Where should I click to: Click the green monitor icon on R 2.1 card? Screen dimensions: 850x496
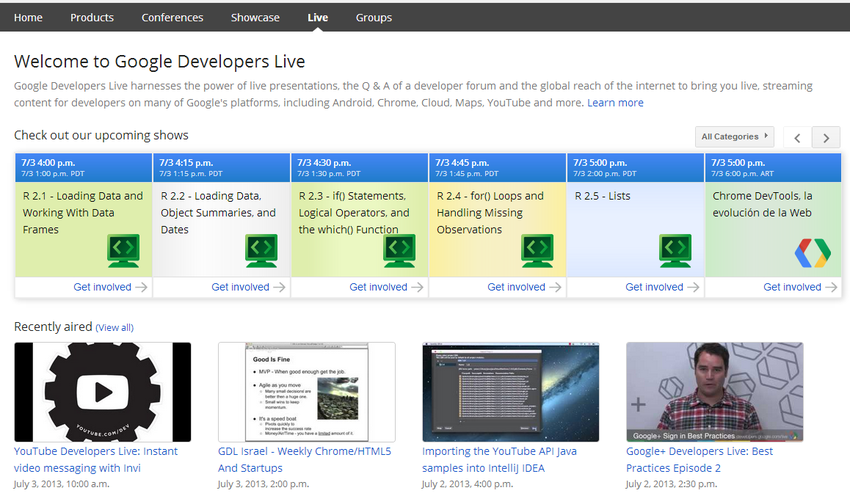click(x=123, y=251)
